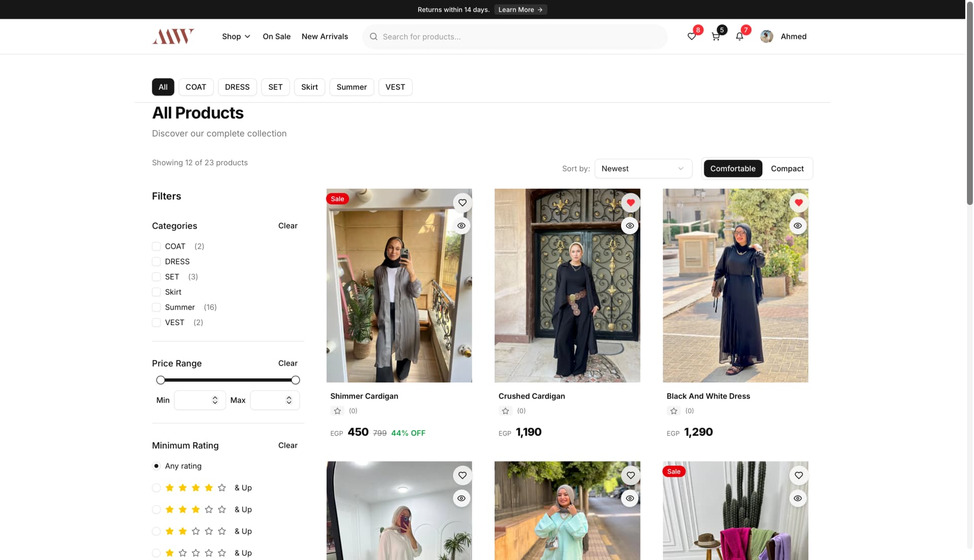Select the Summer category tab

[x=352, y=87]
